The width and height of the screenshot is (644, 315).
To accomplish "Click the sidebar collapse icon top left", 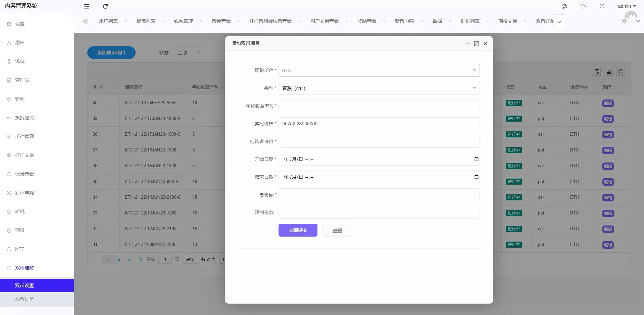I will pyautogui.click(x=87, y=6).
